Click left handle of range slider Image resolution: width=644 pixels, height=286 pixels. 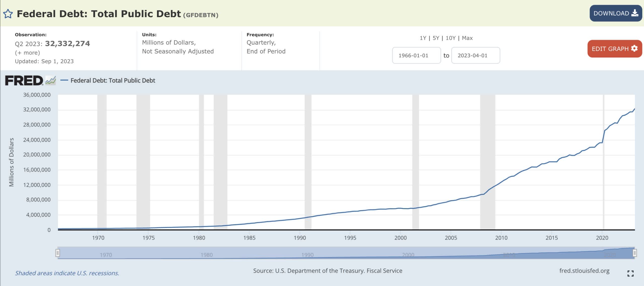pos(58,253)
